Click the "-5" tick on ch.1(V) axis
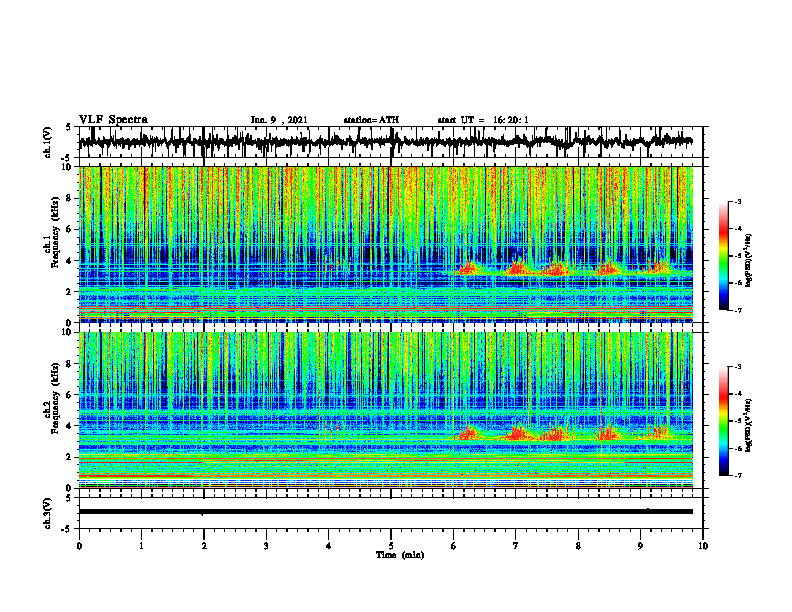The height and width of the screenshot is (612, 792). (67, 159)
